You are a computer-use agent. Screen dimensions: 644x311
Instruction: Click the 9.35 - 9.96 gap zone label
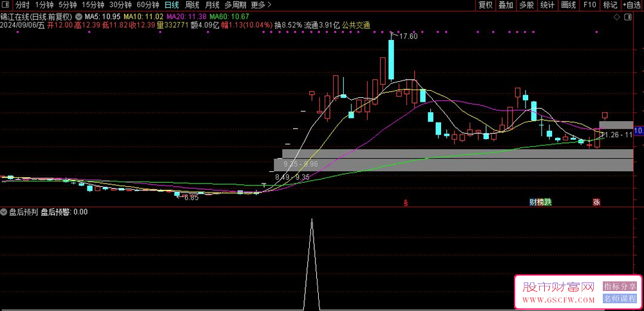301,164
